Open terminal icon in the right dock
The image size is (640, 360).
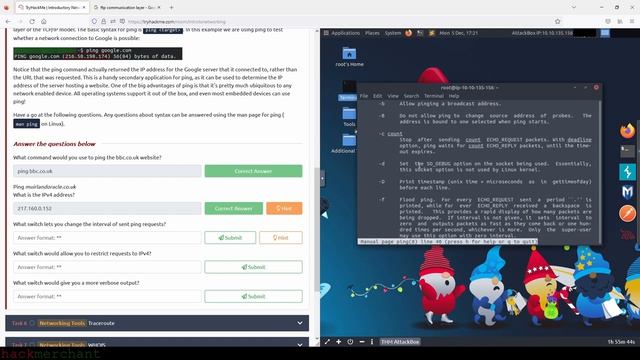point(627,151)
